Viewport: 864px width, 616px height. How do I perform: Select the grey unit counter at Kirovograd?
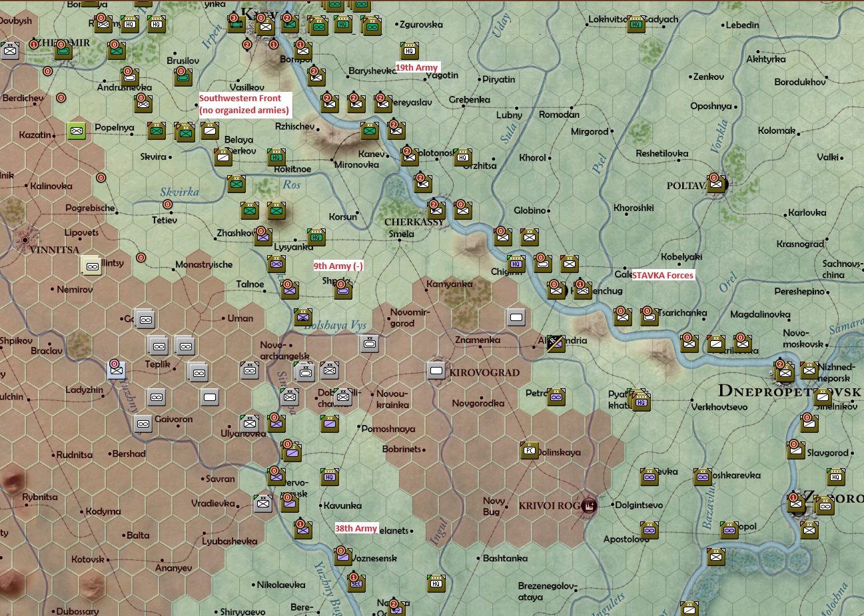coord(436,370)
